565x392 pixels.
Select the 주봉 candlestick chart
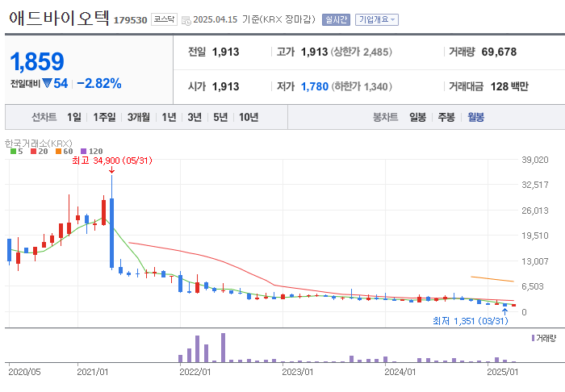tap(446, 117)
